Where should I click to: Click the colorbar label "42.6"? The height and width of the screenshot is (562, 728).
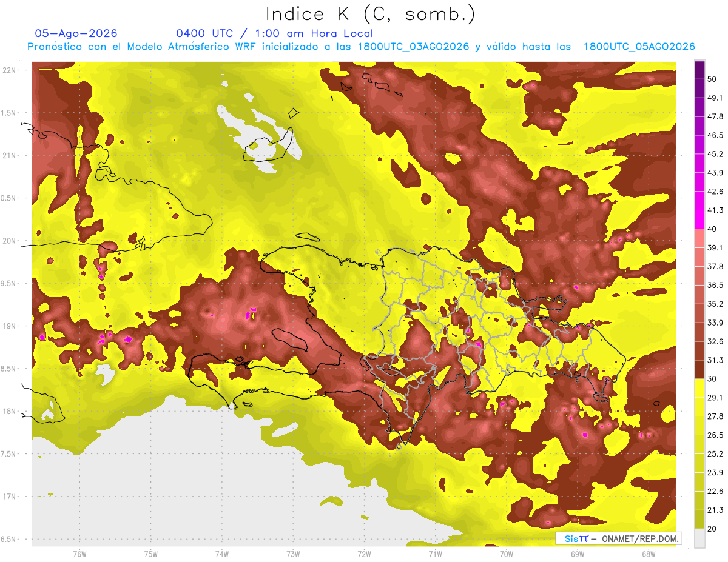[x=715, y=192]
